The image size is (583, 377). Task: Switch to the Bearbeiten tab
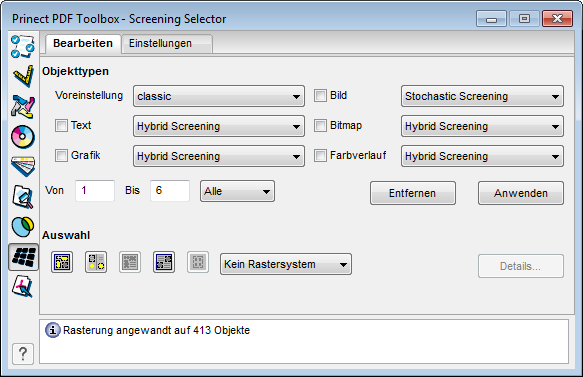coord(83,44)
